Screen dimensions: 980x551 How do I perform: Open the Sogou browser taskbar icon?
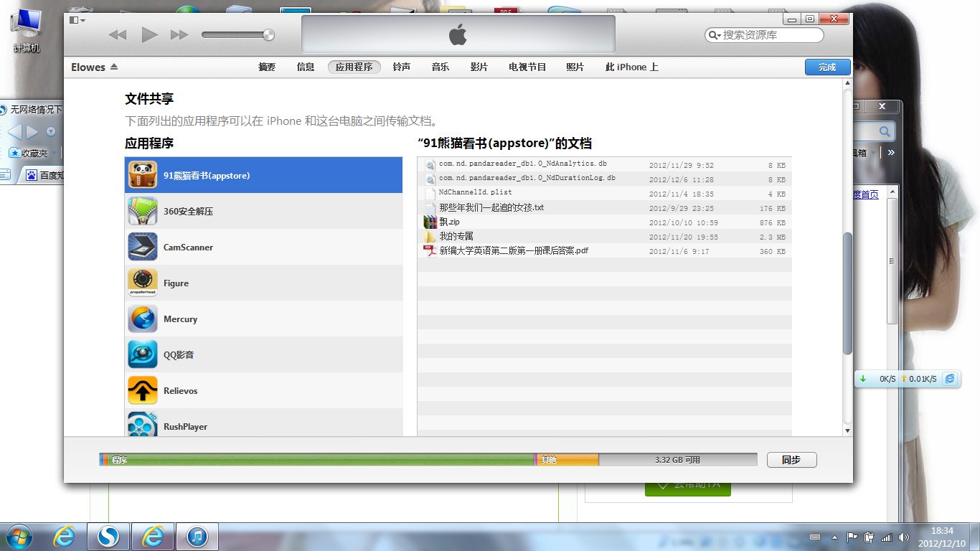(x=108, y=537)
